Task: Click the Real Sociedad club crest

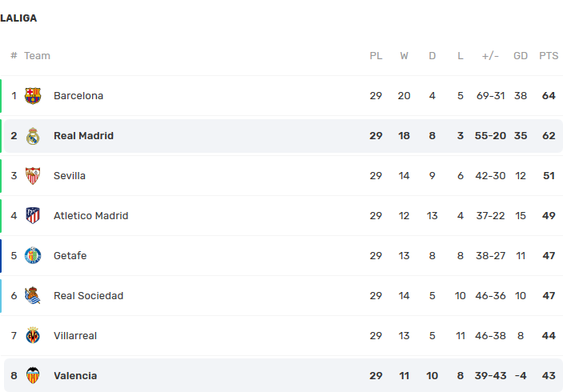Action: [x=33, y=296]
